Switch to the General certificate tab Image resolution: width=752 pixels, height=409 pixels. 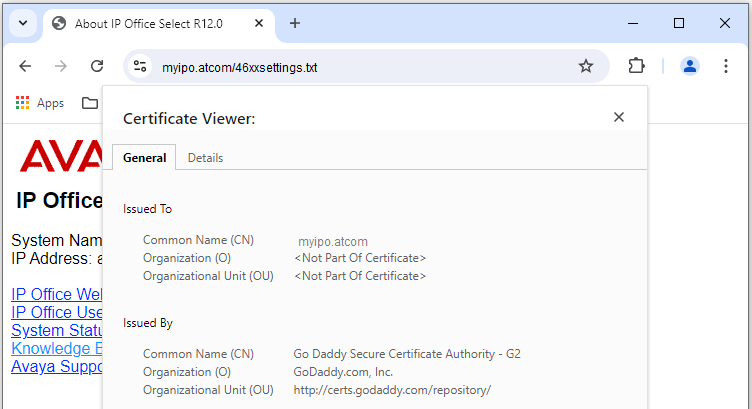144,158
